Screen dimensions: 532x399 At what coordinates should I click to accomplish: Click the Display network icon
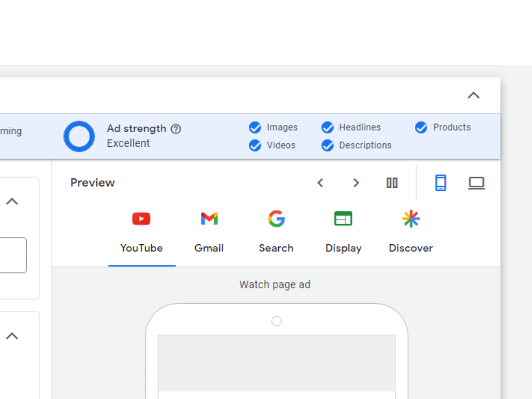(x=343, y=219)
